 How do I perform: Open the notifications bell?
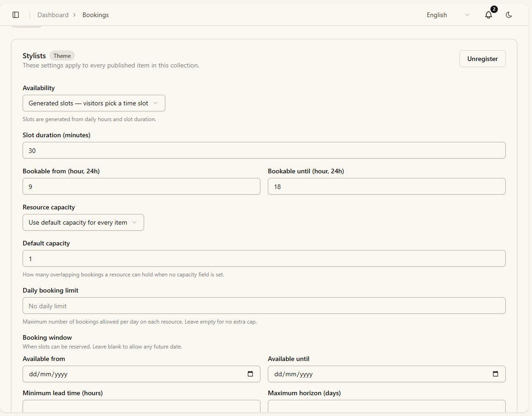click(x=488, y=15)
